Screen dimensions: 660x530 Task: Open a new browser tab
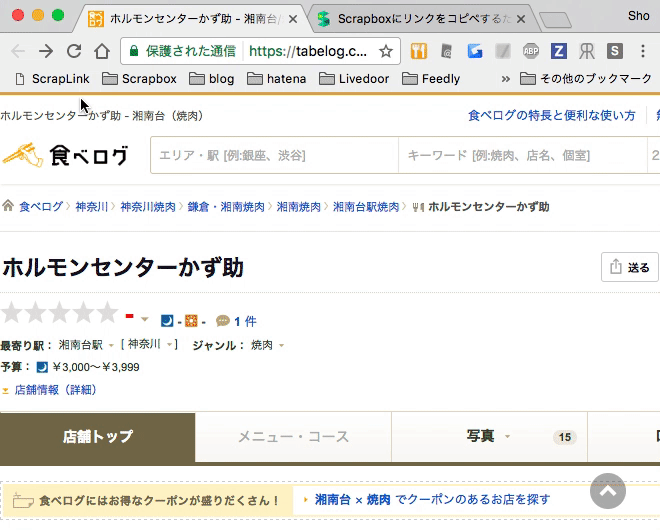pyautogui.click(x=555, y=20)
